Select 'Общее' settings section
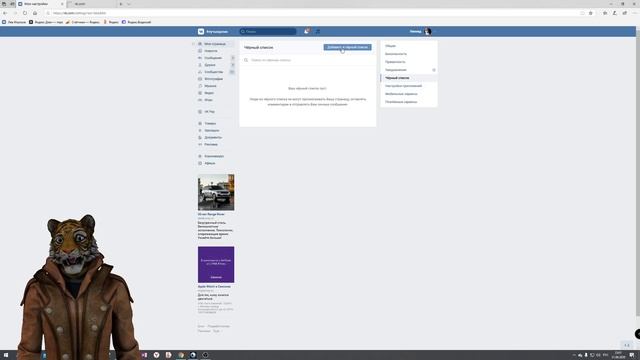 409,46
